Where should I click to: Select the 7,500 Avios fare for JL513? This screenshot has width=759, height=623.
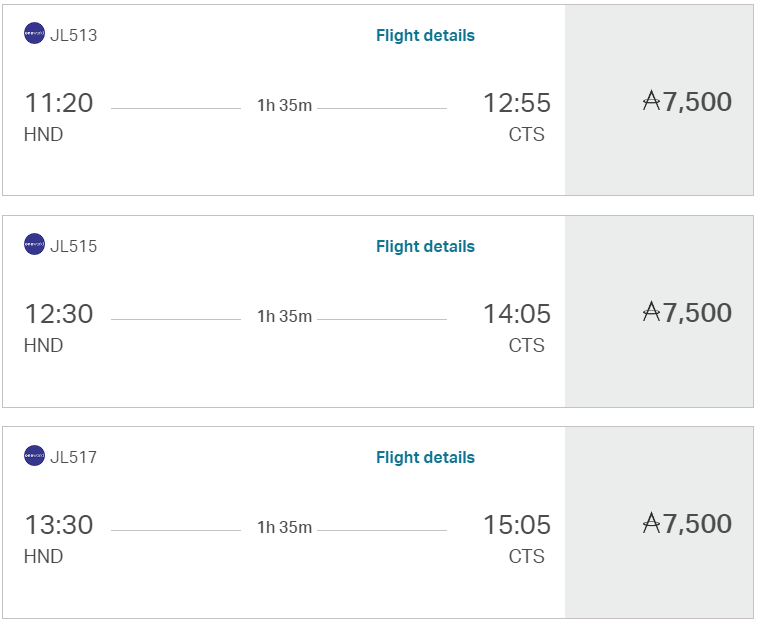[x=659, y=100]
